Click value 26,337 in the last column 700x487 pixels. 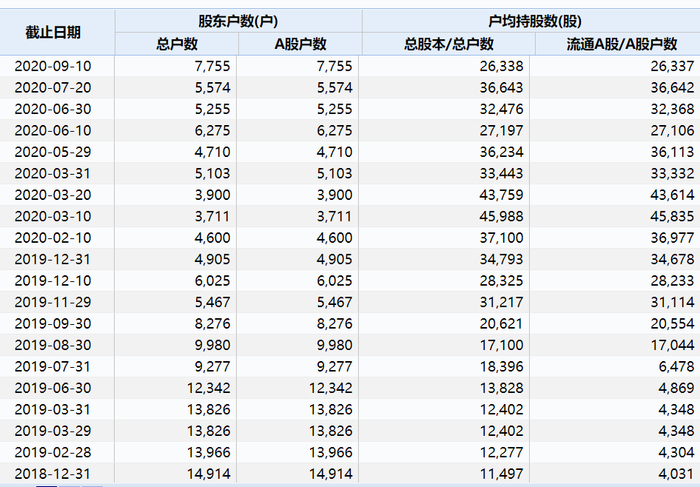[x=670, y=66]
